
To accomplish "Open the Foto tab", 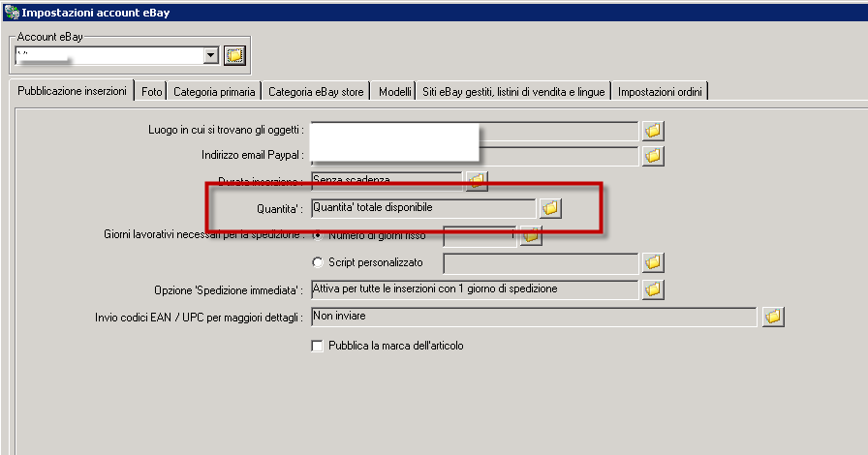I will pyautogui.click(x=152, y=92).
